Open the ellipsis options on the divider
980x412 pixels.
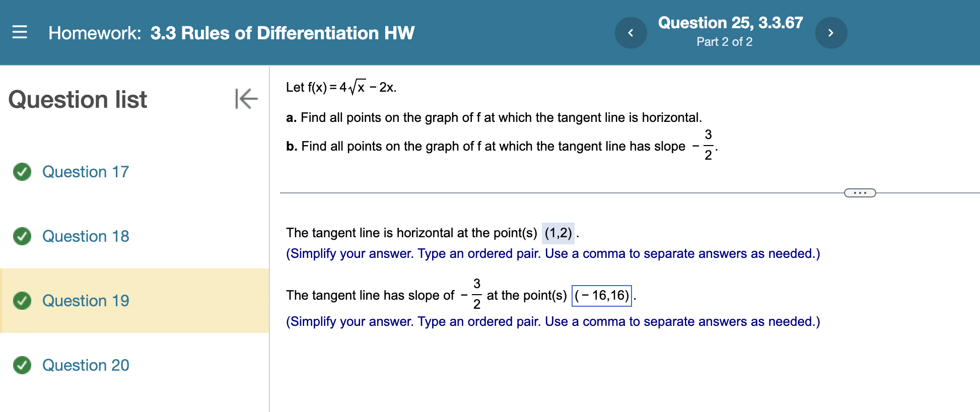(x=859, y=192)
